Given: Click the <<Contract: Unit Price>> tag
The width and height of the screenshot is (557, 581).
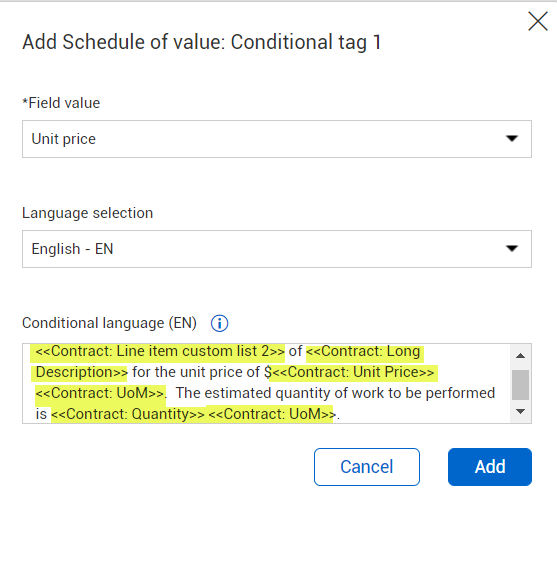Looking at the screenshot, I should point(354,372).
